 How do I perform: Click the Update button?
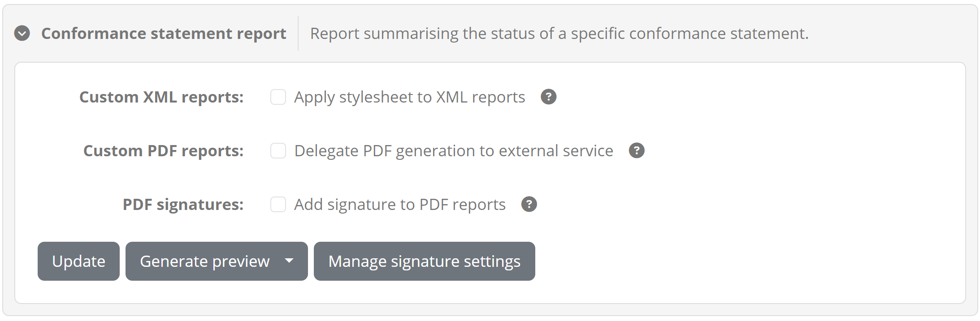78,261
